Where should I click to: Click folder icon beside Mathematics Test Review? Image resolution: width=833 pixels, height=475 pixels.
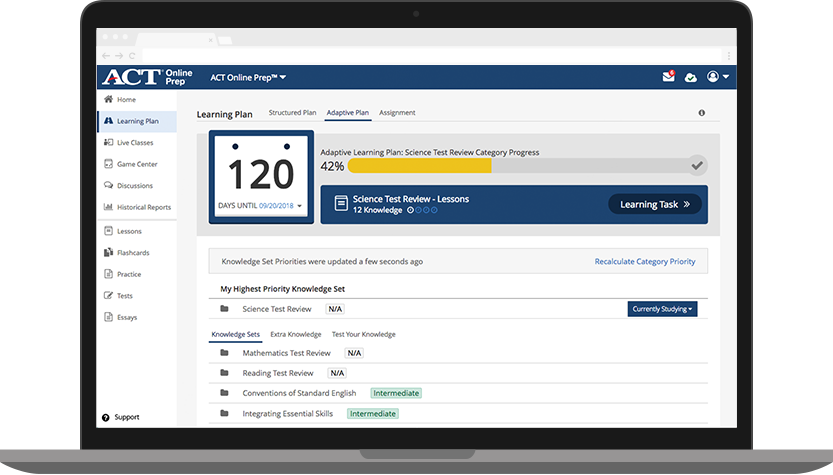[x=224, y=353]
